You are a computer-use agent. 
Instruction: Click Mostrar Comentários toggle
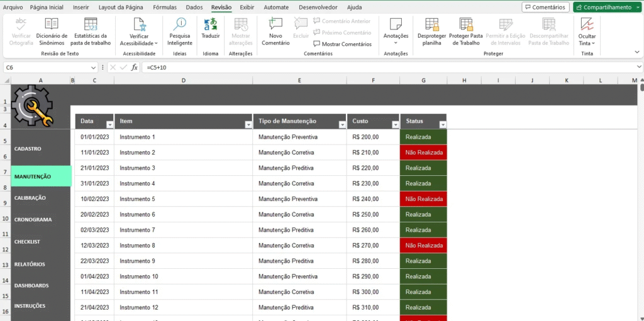pos(342,44)
